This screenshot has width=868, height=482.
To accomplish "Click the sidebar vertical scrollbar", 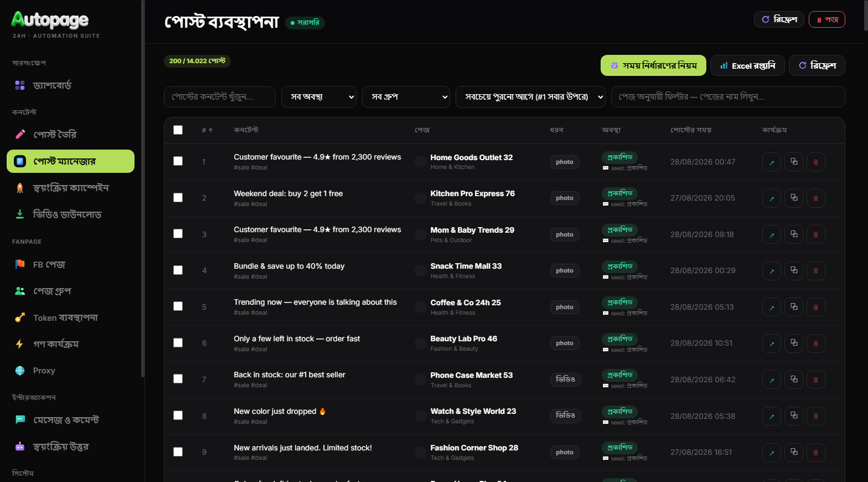I will coord(143,188).
